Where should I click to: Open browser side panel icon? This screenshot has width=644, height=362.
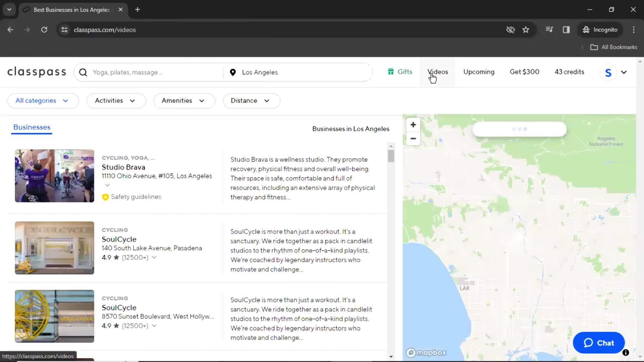pos(566,30)
